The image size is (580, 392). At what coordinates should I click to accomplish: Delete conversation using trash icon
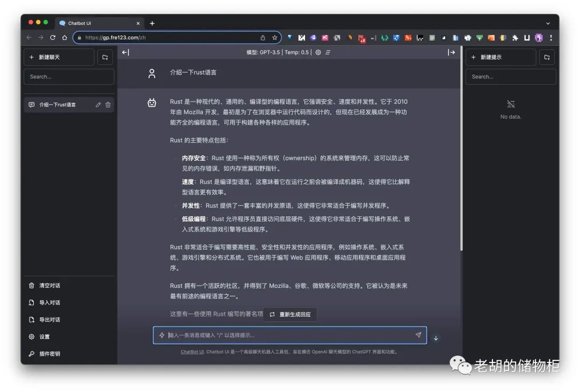108,105
